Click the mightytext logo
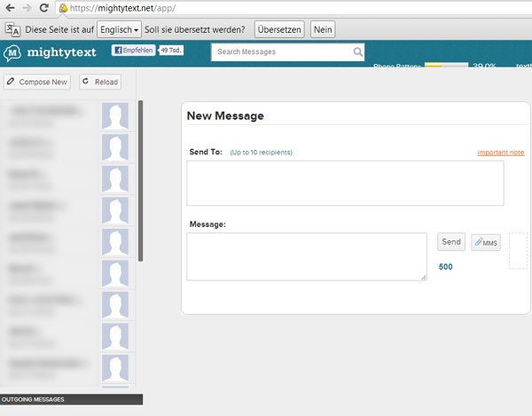The width and height of the screenshot is (532, 416). point(50,52)
